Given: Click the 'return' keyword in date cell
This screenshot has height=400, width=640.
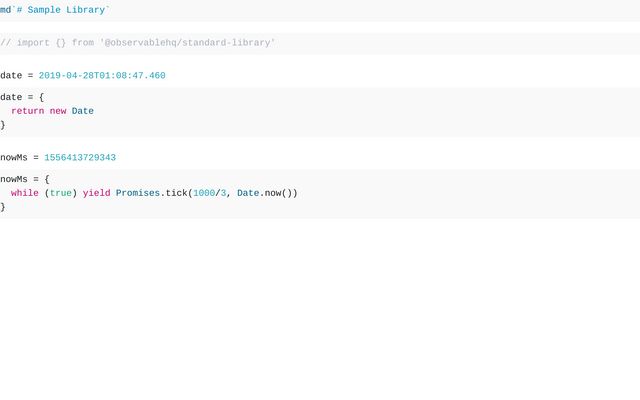Looking at the screenshot, I should (x=27, y=111).
